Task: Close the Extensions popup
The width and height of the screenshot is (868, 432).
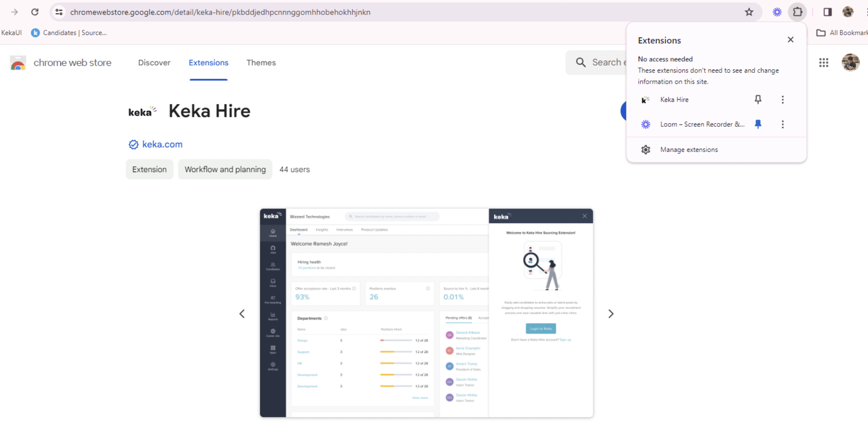Action: [x=790, y=40]
